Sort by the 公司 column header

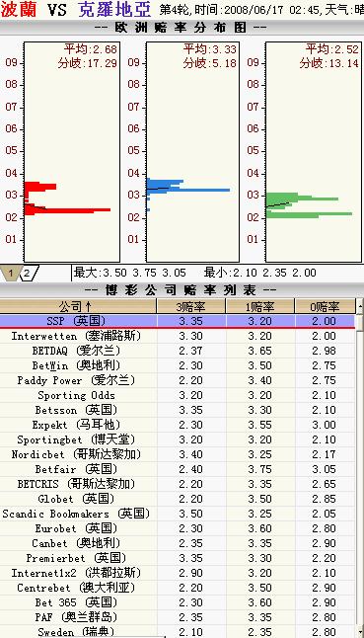tap(78, 306)
